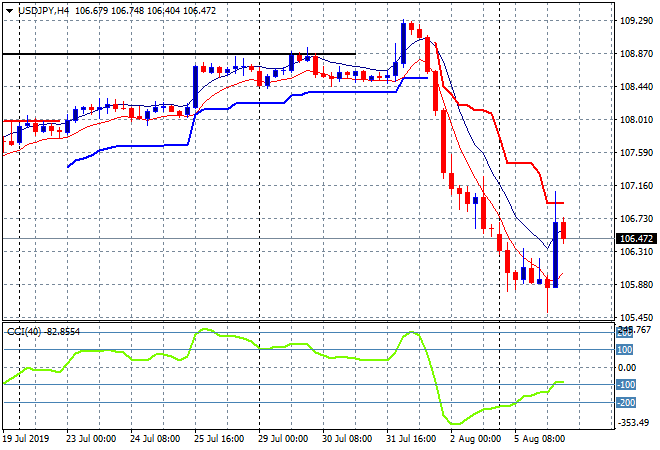
Task: Click the OHLC values 106.679 106.748 text
Action: coord(111,11)
